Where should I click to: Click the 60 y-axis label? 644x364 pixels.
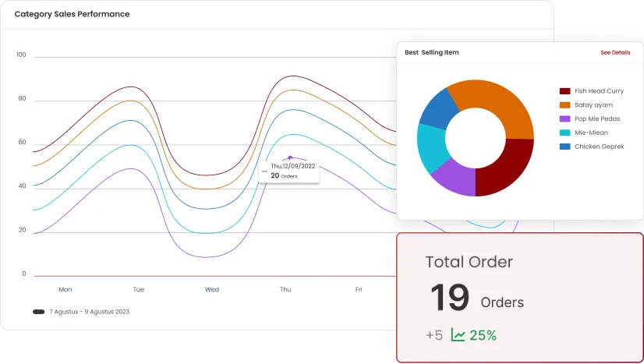tap(22, 143)
